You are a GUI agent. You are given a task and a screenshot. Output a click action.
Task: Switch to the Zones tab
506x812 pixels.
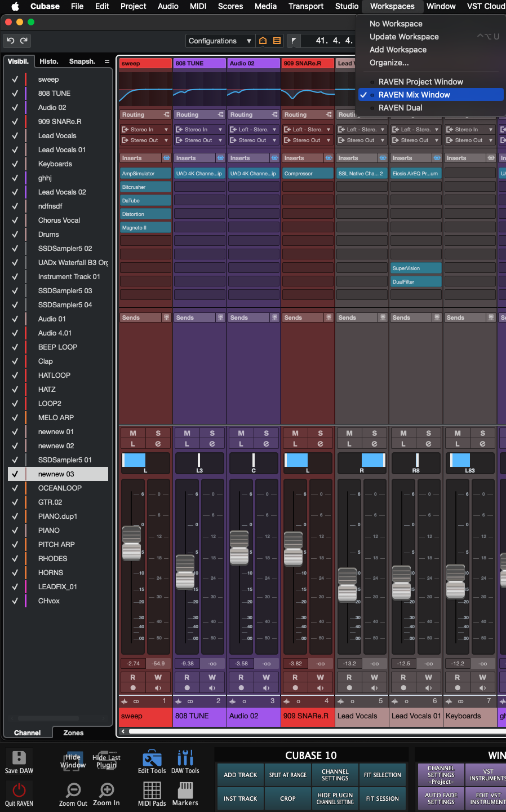tap(73, 732)
